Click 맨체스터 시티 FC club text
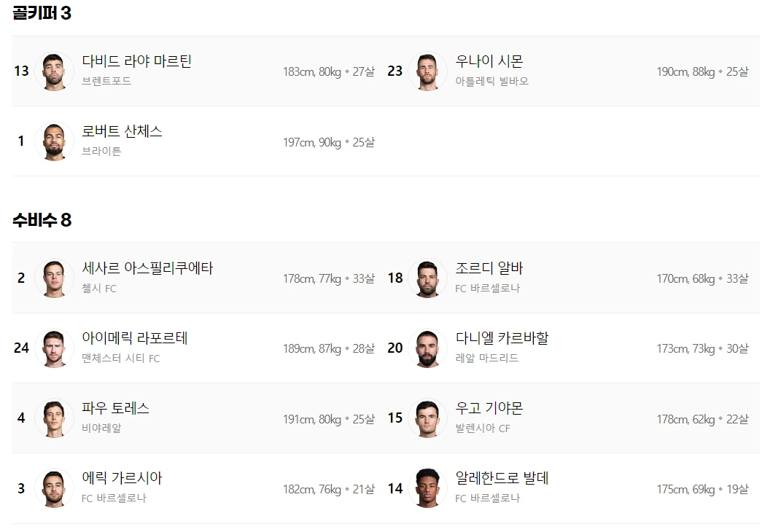The image size is (773, 532). [x=121, y=358]
